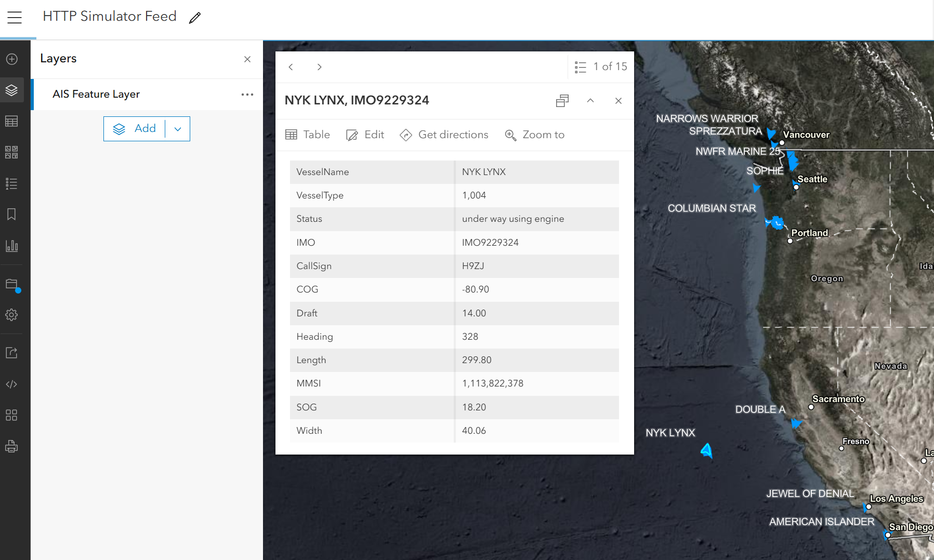934x560 pixels.
Task: Click the popup title NYK LYNX, IMO9229324
Action: (357, 100)
